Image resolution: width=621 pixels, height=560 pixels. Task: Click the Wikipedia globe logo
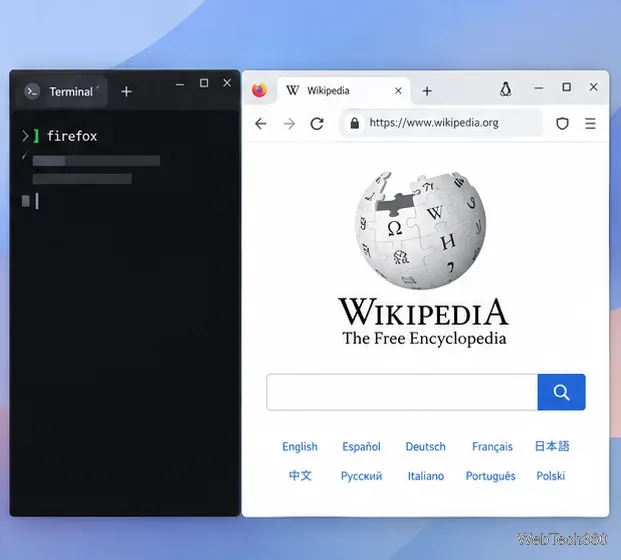click(421, 230)
